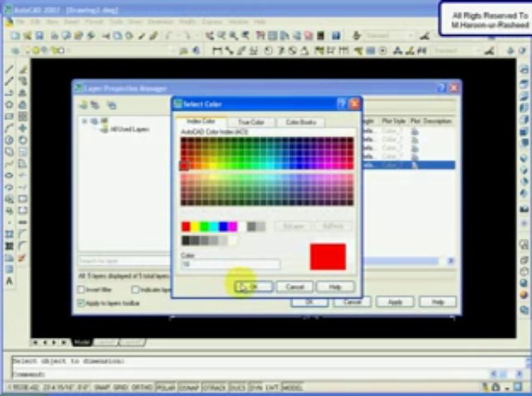Click the Angular Dimension tool icon
This screenshot has height=396, width=532.
(305, 51)
